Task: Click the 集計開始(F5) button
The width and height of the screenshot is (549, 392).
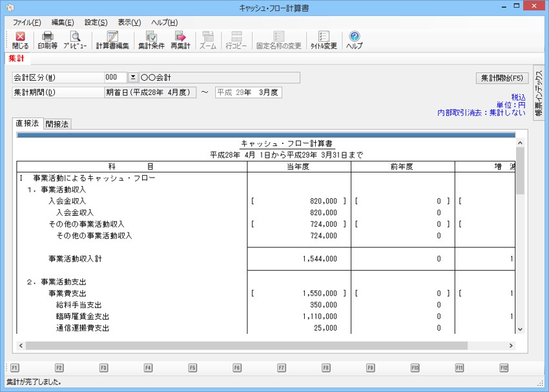Action: (x=502, y=78)
